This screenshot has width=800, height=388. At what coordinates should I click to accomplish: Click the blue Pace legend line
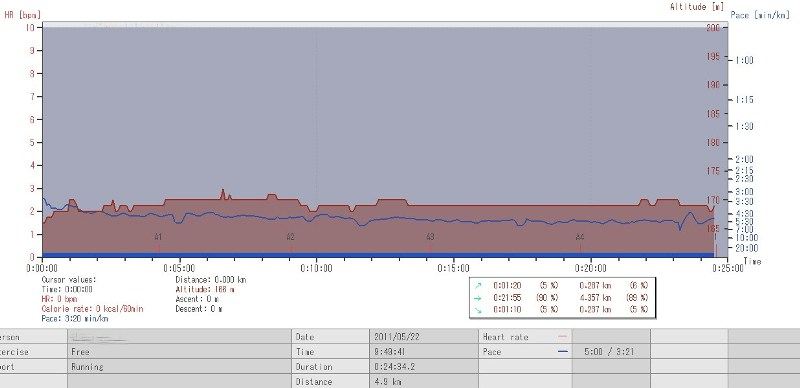pos(563,352)
